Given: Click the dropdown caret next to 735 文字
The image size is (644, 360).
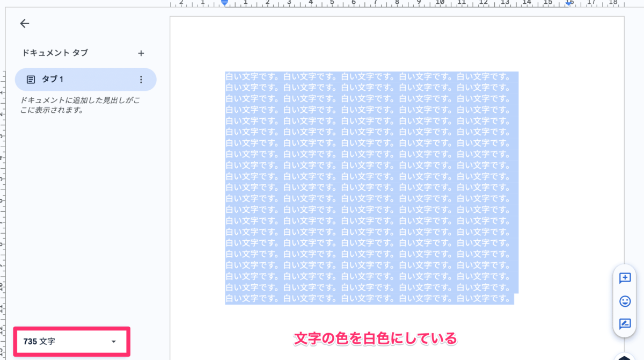Looking at the screenshot, I should tap(113, 342).
